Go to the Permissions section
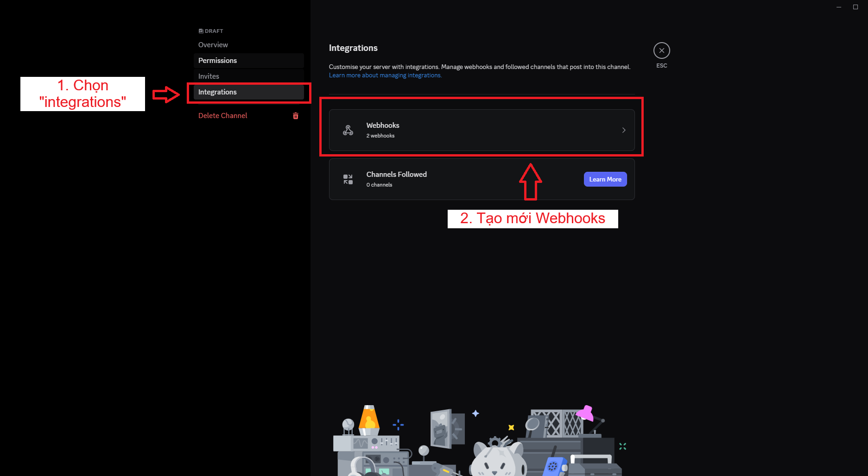The height and width of the screenshot is (476, 868). (x=217, y=61)
